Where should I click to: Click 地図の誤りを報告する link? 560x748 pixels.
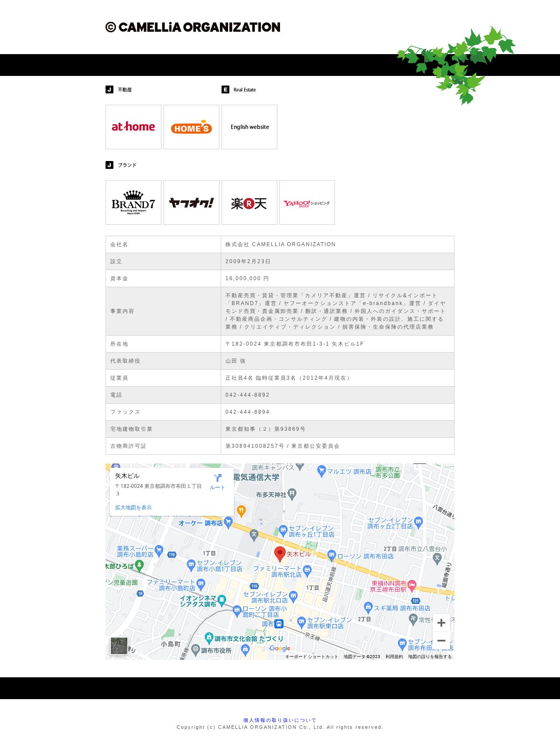click(430, 656)
